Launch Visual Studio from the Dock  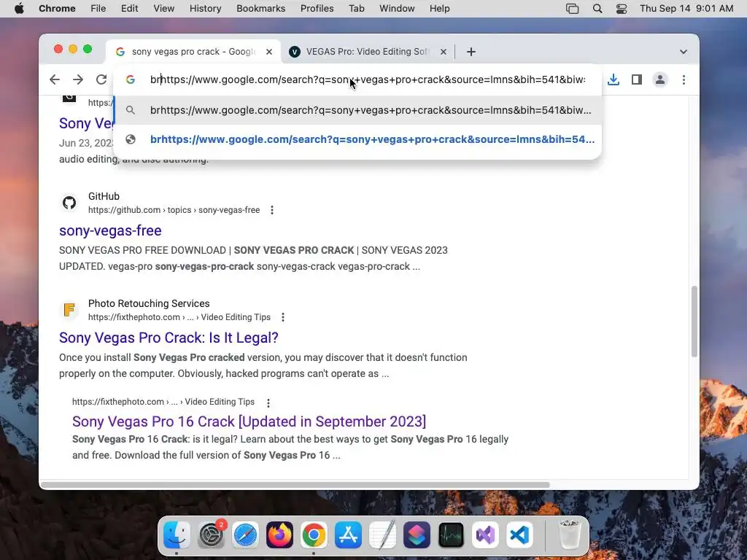pyautogui.click(x=485, y=534)
